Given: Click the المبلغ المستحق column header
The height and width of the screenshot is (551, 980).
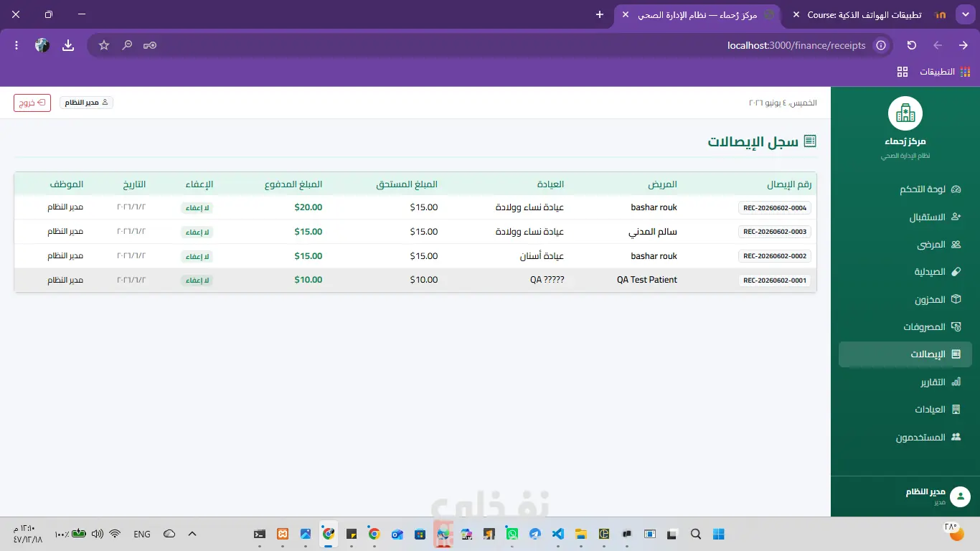Looking at the screenshot, I should click(x=407, y=184).
